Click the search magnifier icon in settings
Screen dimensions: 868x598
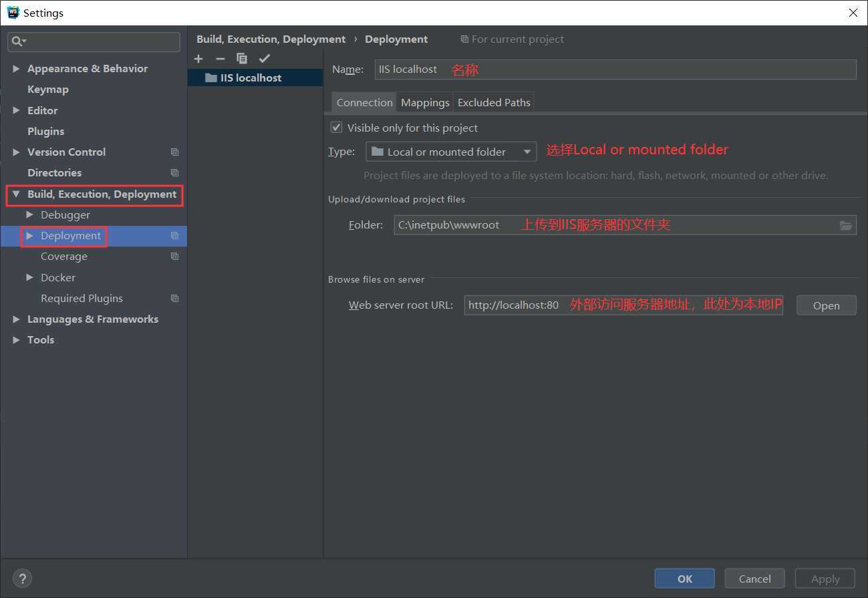tap(17, 41)
